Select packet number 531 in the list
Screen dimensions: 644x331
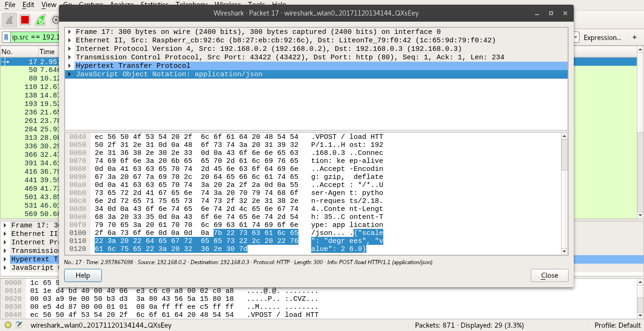[30, 206]
